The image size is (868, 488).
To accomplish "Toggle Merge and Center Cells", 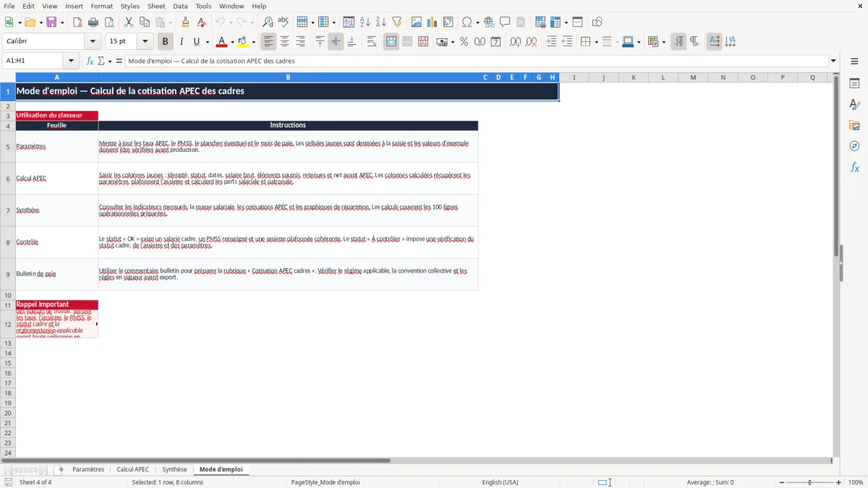I will click(391, 42).
